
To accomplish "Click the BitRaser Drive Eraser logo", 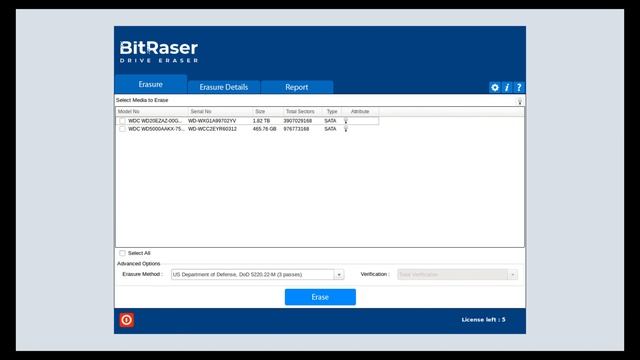I will 159,52.
